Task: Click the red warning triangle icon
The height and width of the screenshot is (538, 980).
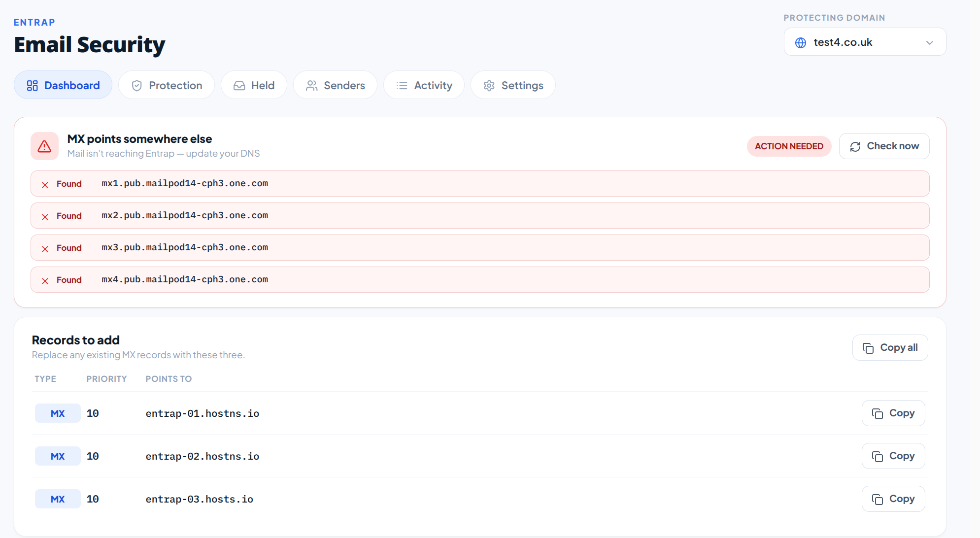Action: 44,146
